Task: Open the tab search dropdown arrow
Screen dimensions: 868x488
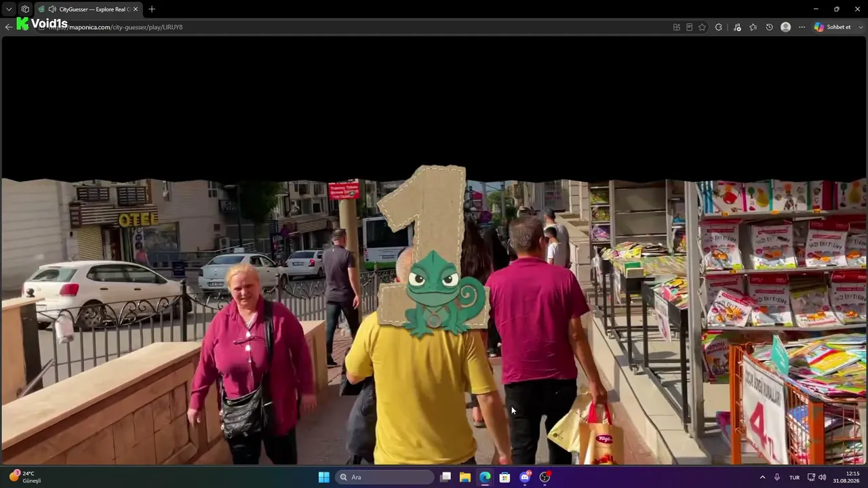Action: [x=9, y=9]
